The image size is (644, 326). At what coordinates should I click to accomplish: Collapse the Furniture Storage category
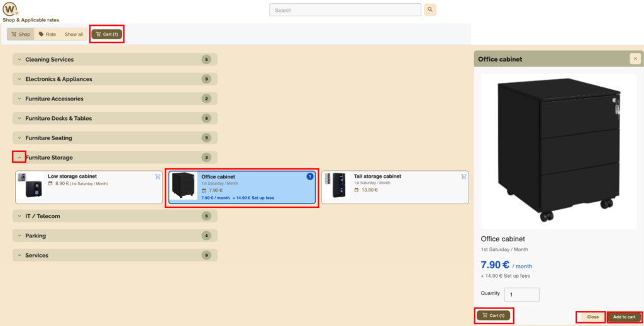click(x=19, y=158)
